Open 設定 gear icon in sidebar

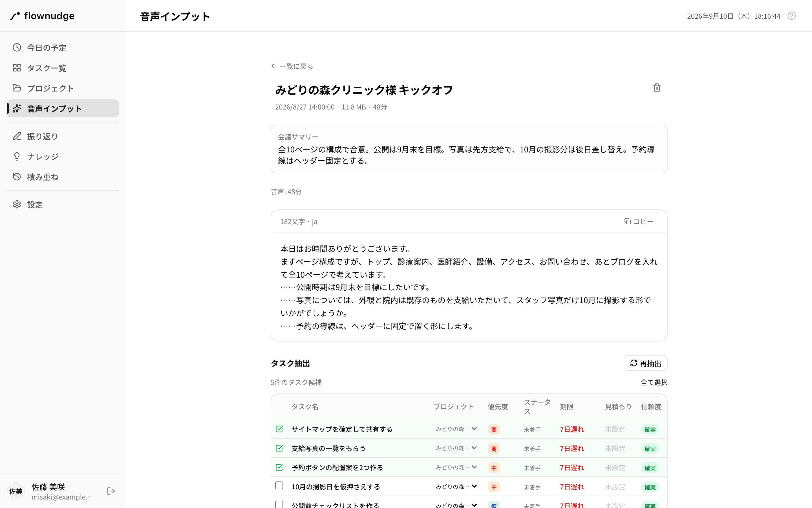click(17, 204)
